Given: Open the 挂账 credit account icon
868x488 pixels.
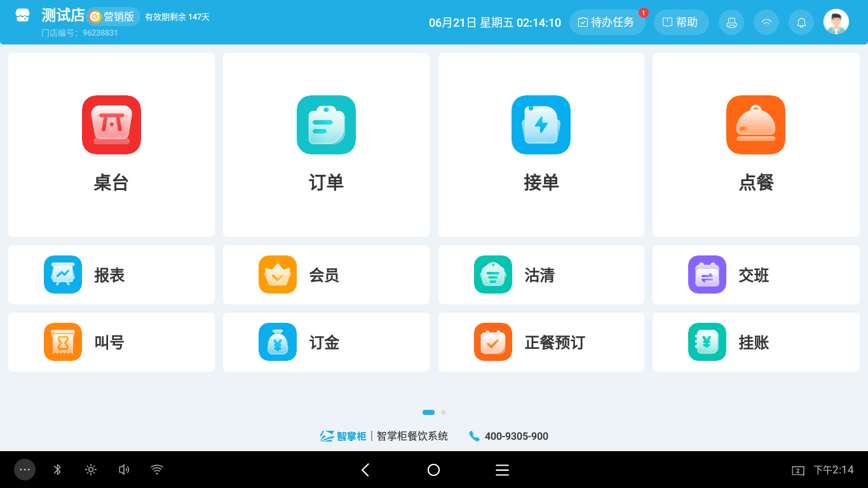Looking at the screenshot, I should point(707,342).
